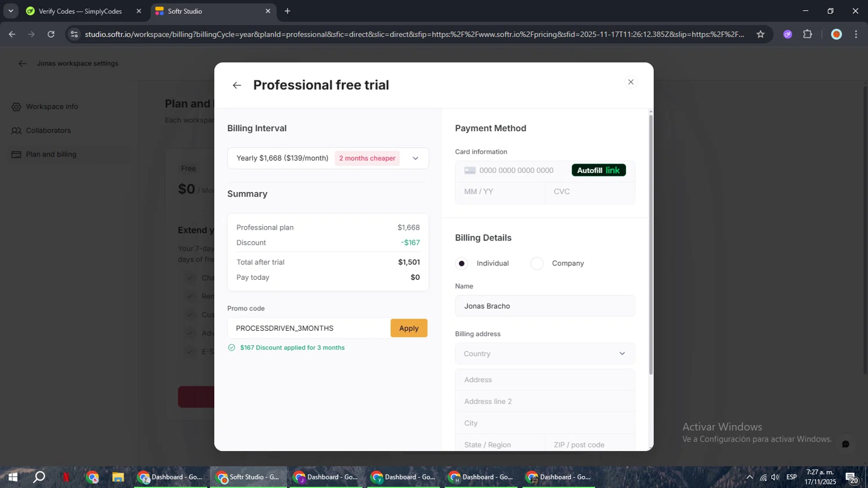This screenshot has height=488, width=868.
Task: Close the Verify Codes tab
Action: pyautogui.click(x=139, y=11)
